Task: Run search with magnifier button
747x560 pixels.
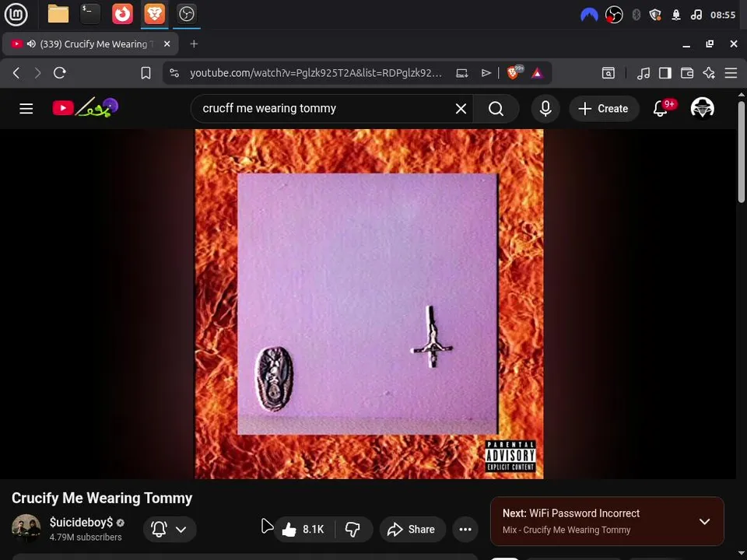Action: tap(496, 109)
